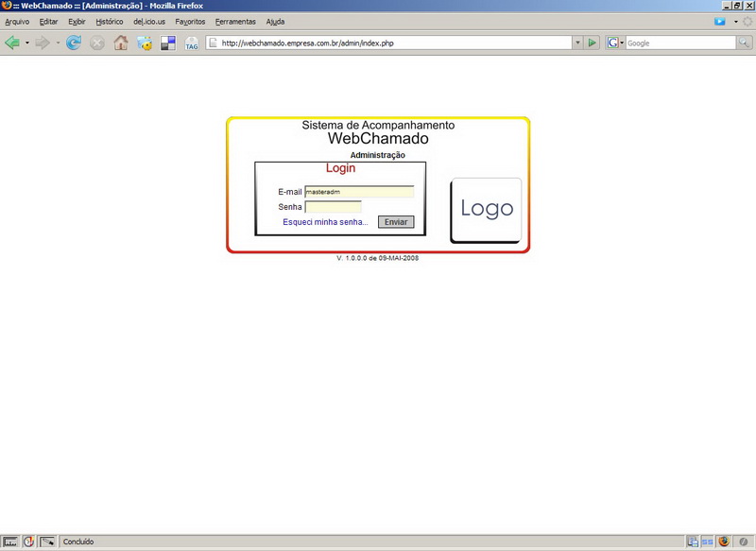Open the Histórico menu
Viewport: 756px width, 551px height.
109,21
